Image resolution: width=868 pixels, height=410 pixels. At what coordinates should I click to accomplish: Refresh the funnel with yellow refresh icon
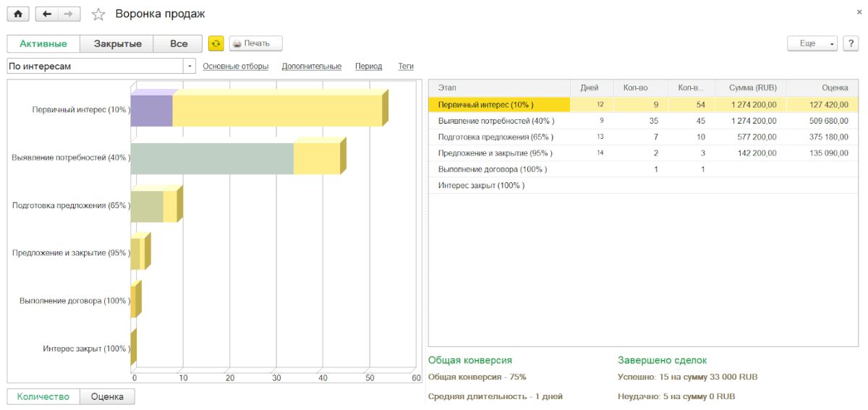[216, 43]
